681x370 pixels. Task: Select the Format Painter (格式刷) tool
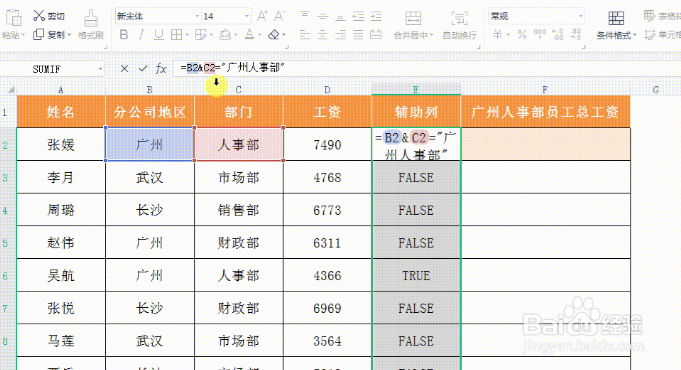coord(91,24)
